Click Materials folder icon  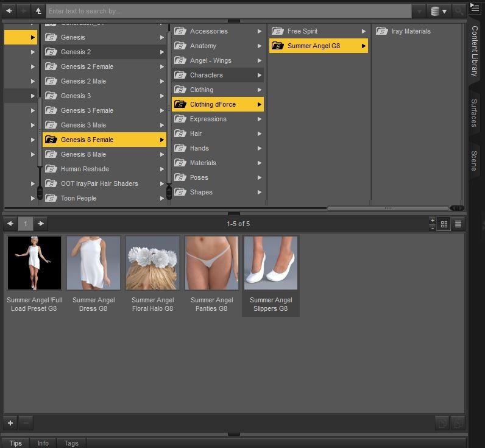click(180, 163)
